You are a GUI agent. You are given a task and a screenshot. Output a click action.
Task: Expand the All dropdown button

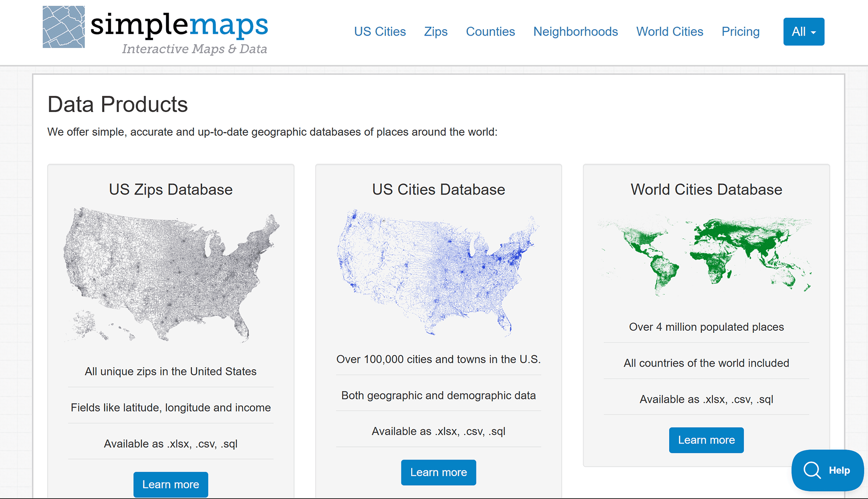pos(804,32)
